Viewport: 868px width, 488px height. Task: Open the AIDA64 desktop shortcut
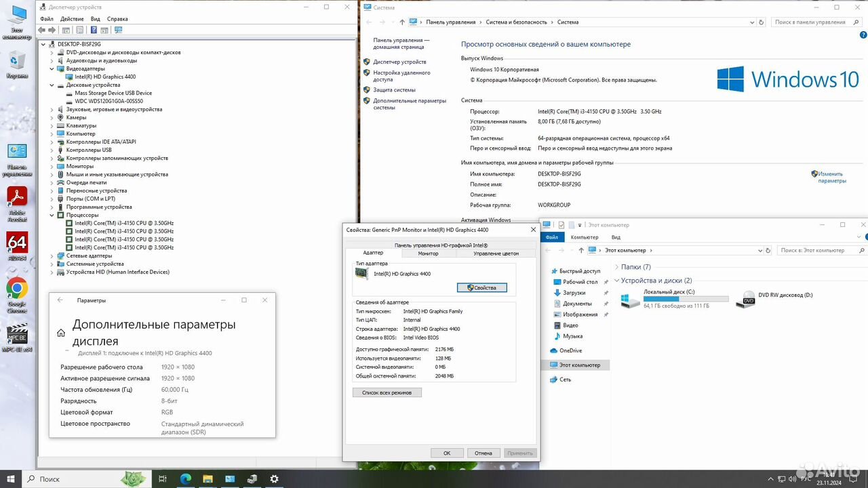tap(17, 247)
